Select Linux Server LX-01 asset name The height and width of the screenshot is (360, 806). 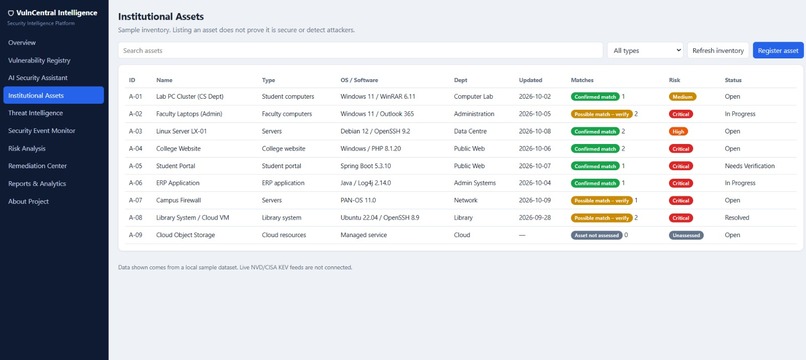click(181, 131)
